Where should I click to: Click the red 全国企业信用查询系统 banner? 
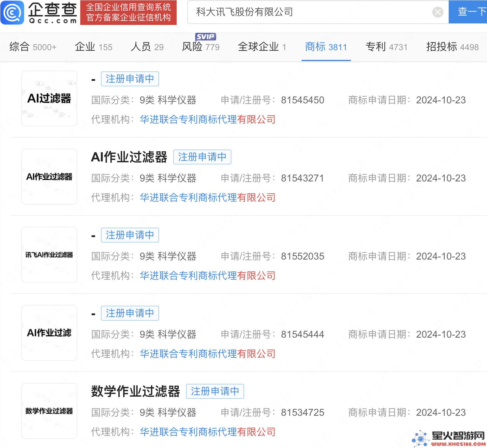128,12
